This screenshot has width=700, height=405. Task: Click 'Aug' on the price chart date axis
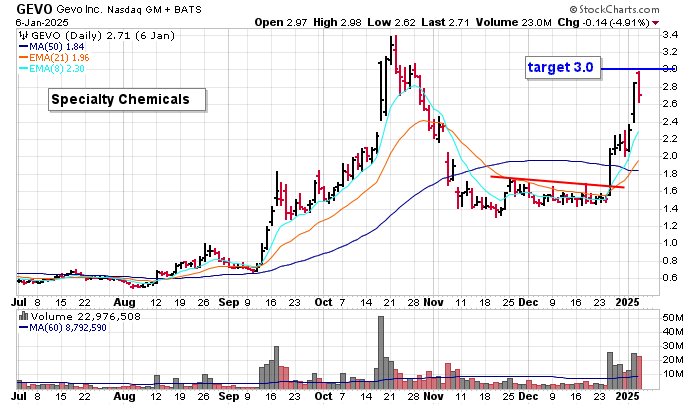(x=124, y=302)
